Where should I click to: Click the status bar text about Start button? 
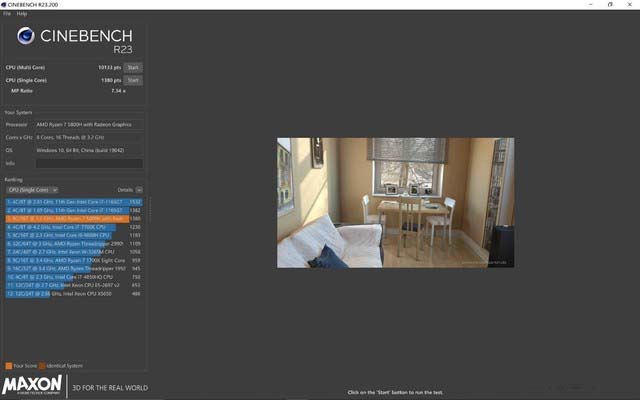pos(395,392)
